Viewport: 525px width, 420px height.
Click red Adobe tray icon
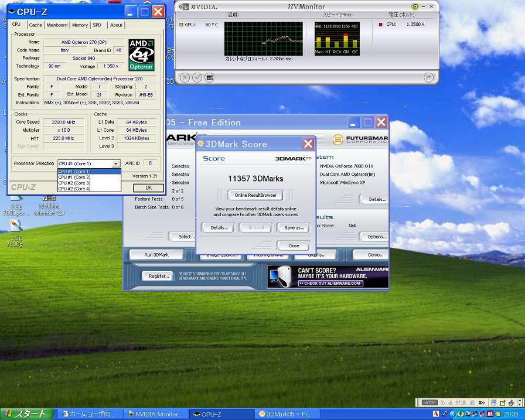coord(435,414)
